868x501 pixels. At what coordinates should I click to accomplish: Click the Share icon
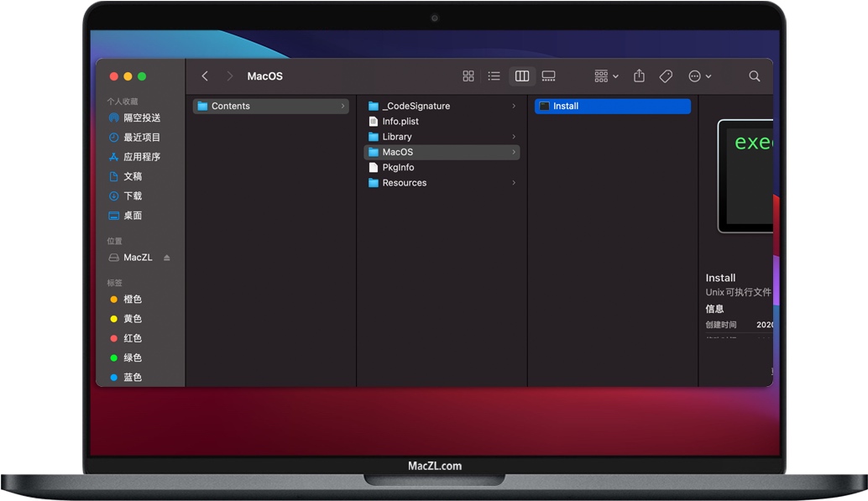(x=639, y=76)
